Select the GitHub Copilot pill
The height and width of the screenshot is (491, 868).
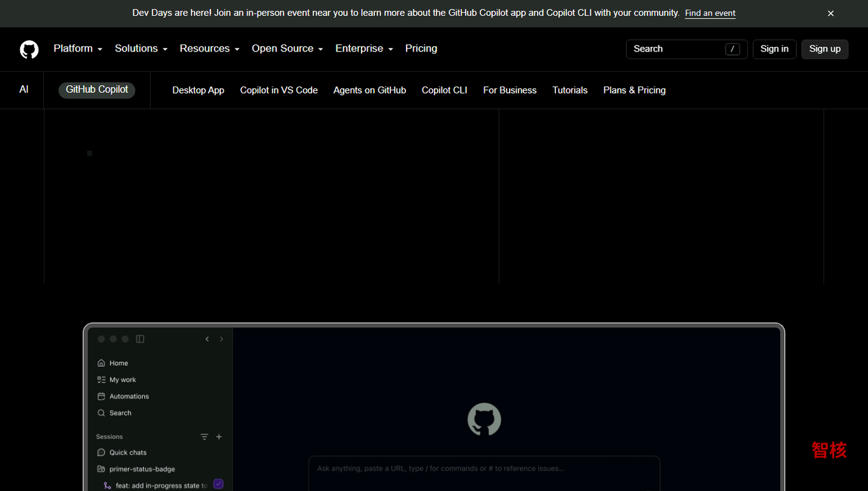point(97,90)
